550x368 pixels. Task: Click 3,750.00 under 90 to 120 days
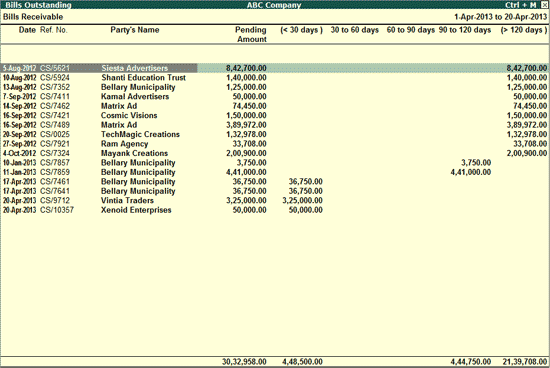476,163
